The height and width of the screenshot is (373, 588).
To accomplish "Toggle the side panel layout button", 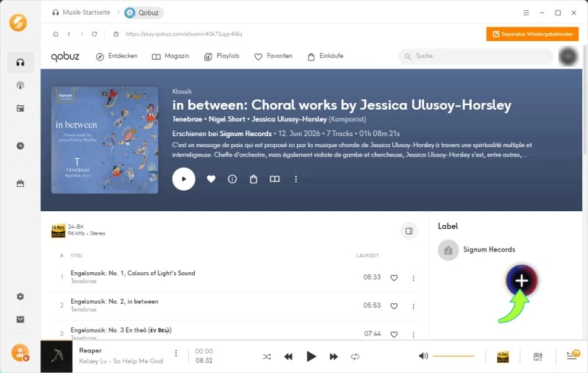I will point(409,231).
